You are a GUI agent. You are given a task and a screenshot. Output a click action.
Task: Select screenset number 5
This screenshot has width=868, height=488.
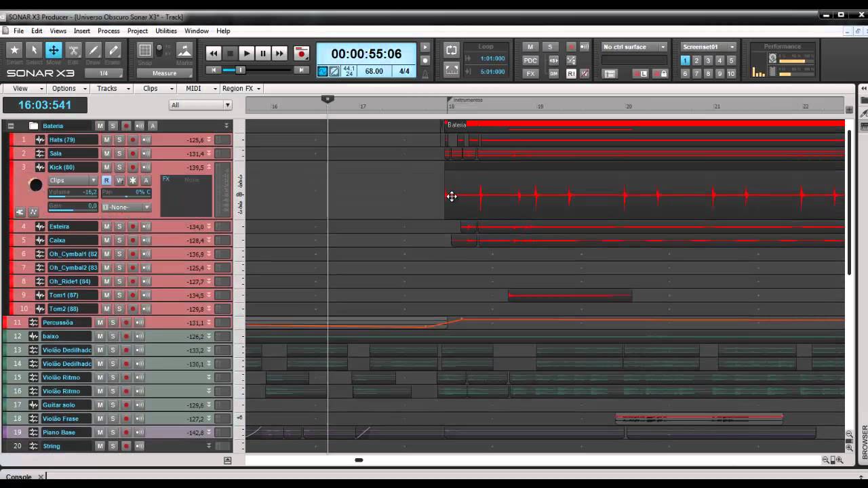pos(731,60)
